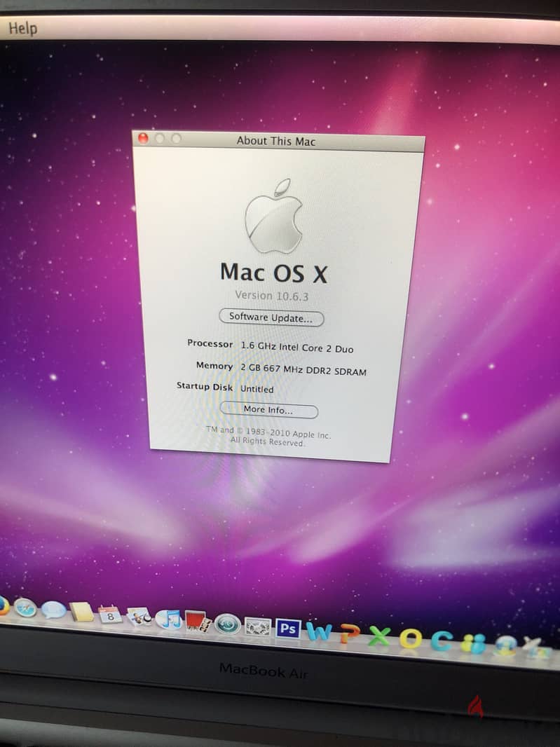The width and height of the screenshot is (560, 747).
Task: Open System Preferences icon in Dock
Action: (258, 626)
